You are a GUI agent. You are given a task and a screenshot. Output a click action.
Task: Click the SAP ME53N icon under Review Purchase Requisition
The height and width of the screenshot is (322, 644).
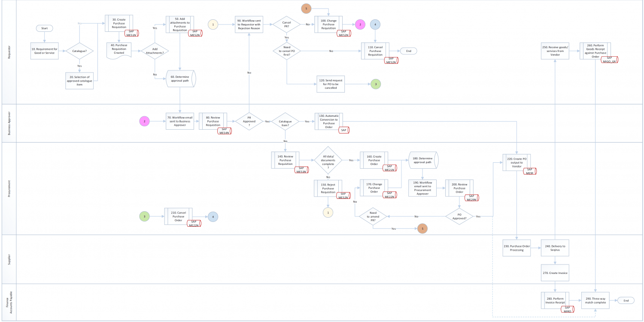pos(301,170)
